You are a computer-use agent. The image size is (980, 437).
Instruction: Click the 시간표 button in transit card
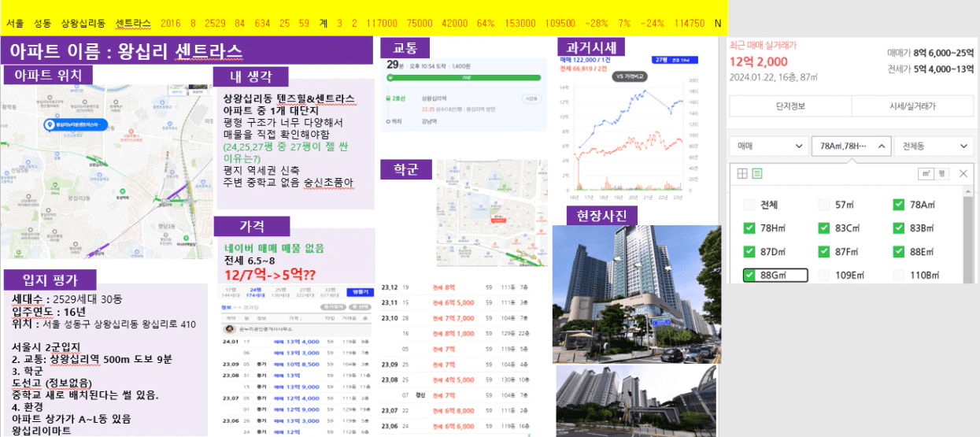pyautogui.click(x=532, y=98)
